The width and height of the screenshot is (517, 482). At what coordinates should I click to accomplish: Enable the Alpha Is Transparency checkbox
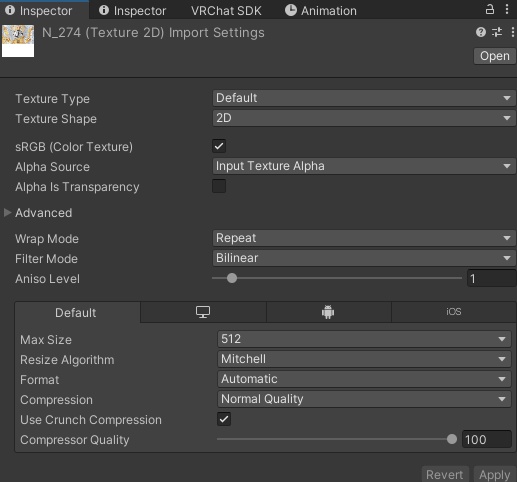(x=219, y=186)
